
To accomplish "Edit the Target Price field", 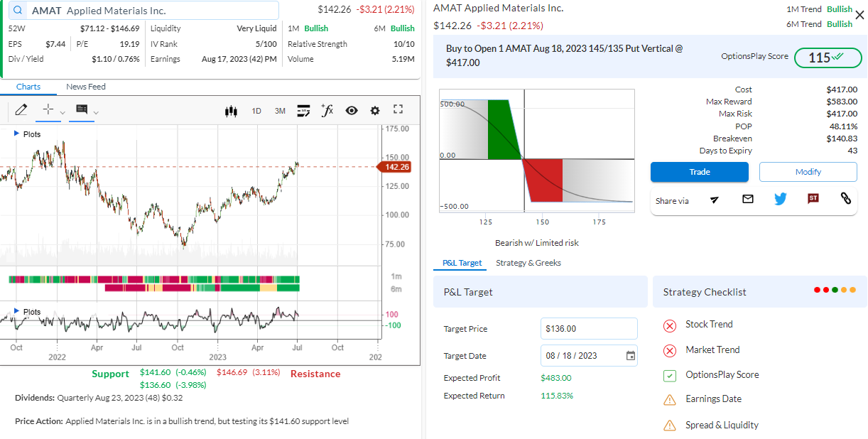I will tap(589, 329).
